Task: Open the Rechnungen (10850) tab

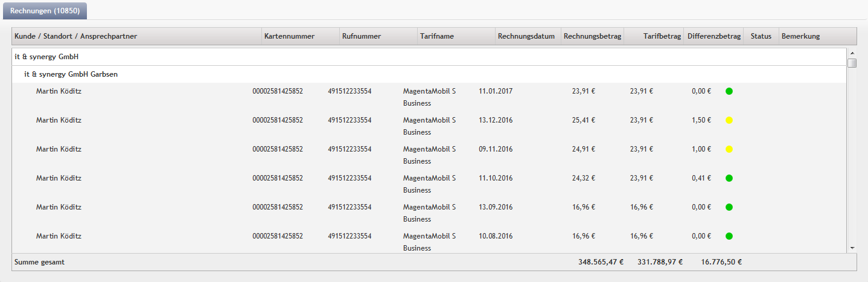Action: coord(45,11)
